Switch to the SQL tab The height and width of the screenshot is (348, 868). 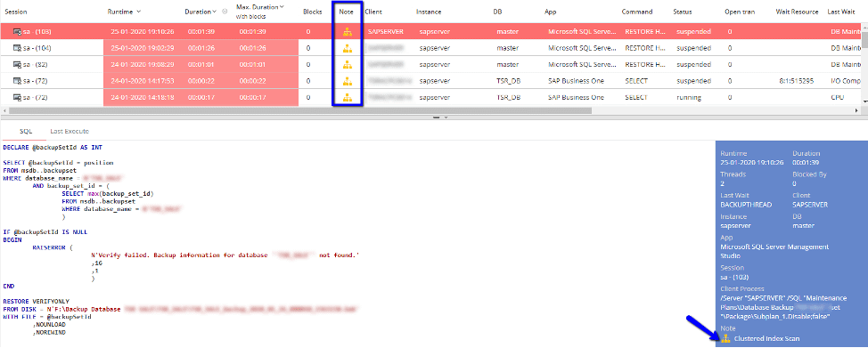[x=26, y=131]
